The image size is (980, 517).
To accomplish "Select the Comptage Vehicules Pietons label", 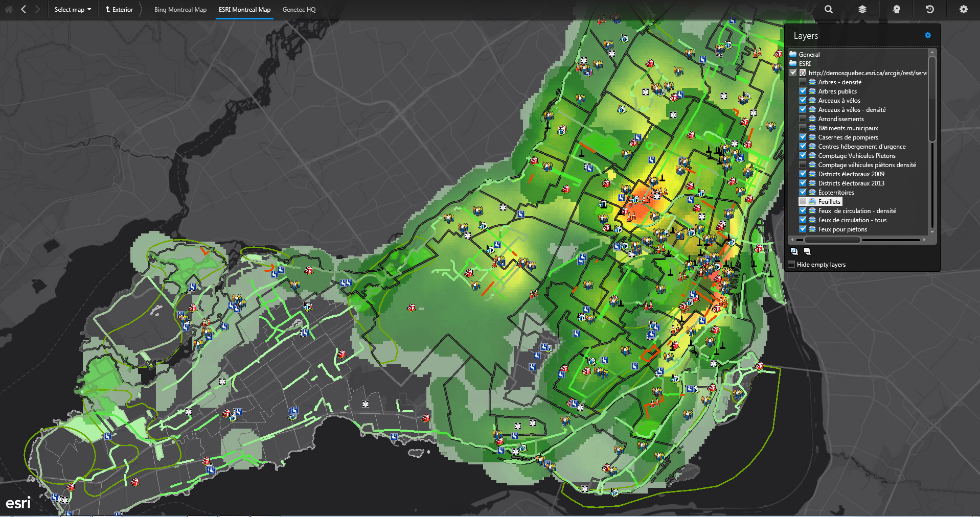I will (x=857, y=155).
